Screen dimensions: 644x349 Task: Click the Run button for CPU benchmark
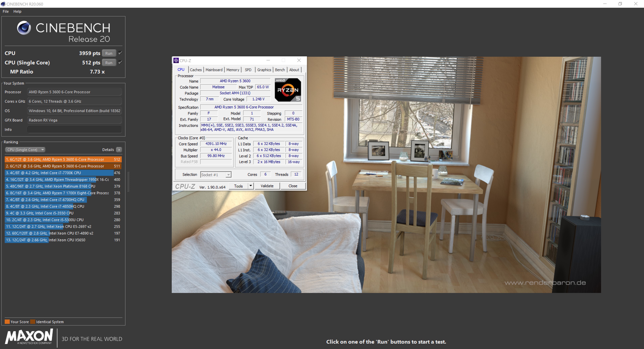[109, 53]
